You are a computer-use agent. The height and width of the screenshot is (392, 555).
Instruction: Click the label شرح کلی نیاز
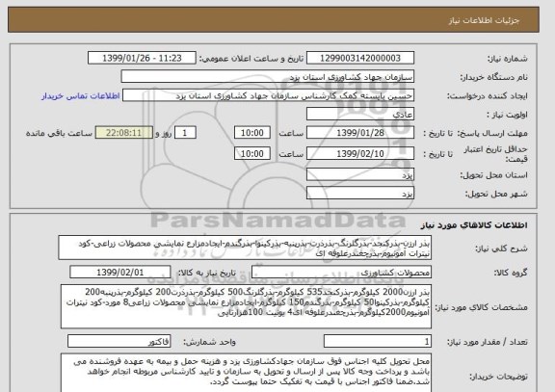[x=501, y=248]
